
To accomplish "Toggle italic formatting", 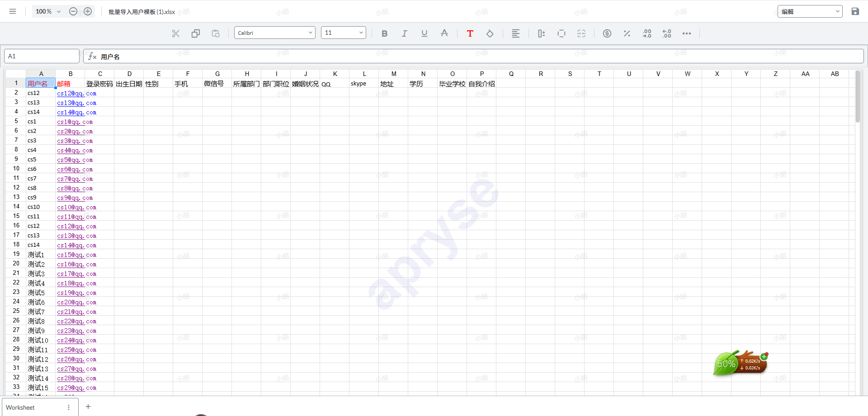I will click(404, 33).
